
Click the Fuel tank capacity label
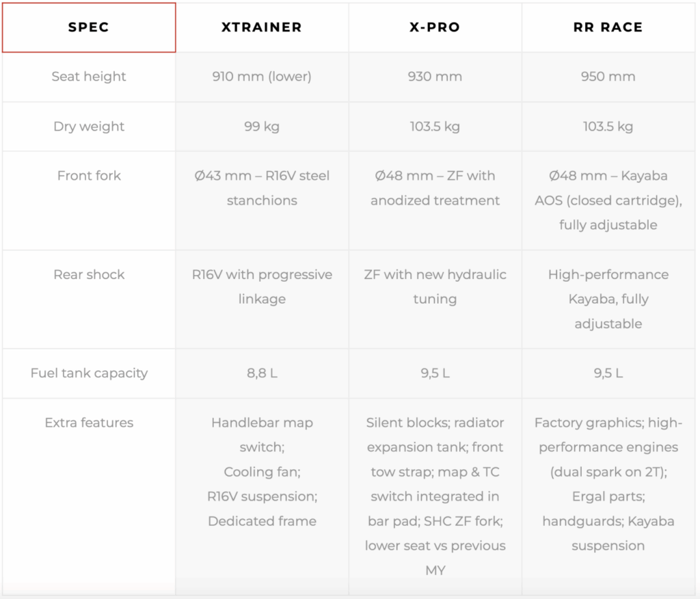tap(89, 373)
